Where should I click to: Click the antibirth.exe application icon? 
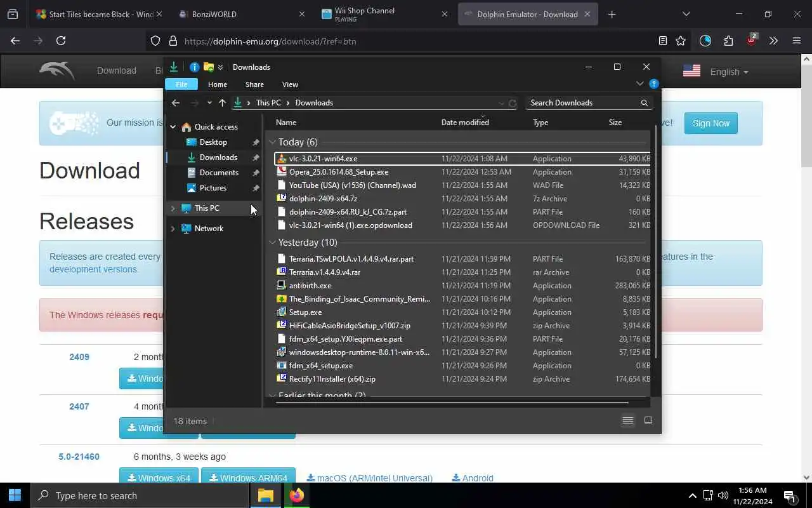pos(282,286)
